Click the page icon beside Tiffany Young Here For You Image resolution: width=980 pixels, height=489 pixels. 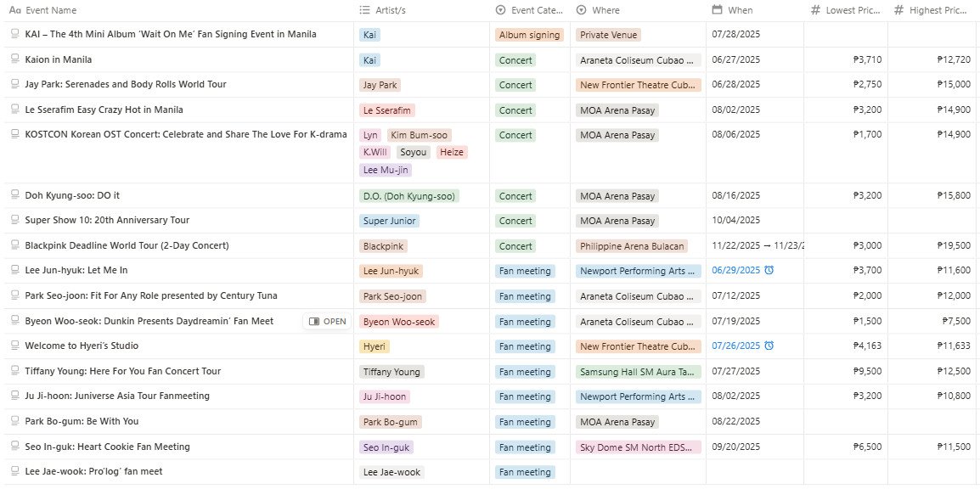pos(15,371)
